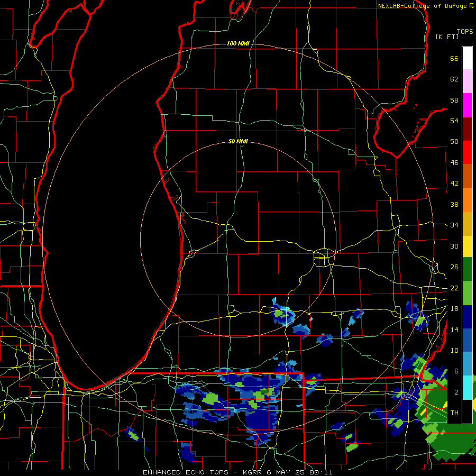
Task: Select the cyan legend swatch
Action: [x=467, y=388]
